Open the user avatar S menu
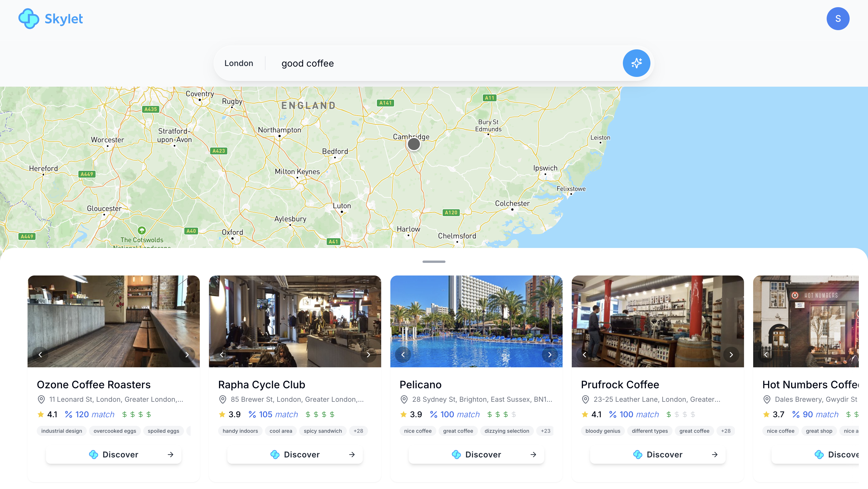The image size is (868, 489). (838, 19)
